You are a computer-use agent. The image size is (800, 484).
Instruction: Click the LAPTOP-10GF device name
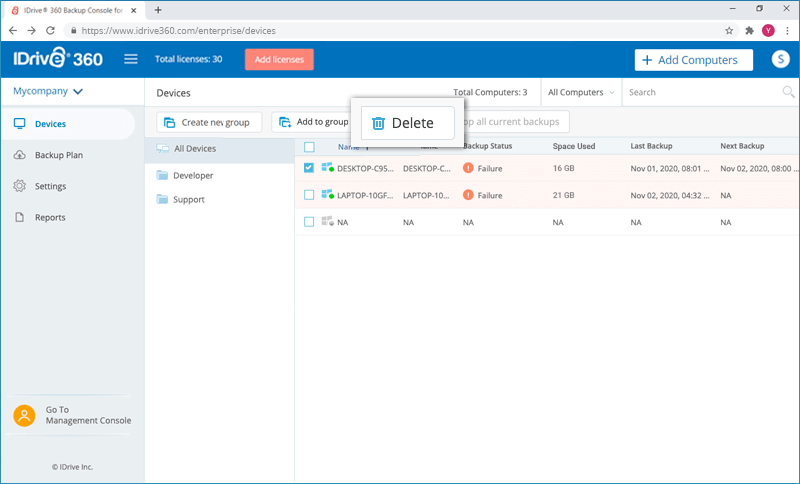(365, 196)
